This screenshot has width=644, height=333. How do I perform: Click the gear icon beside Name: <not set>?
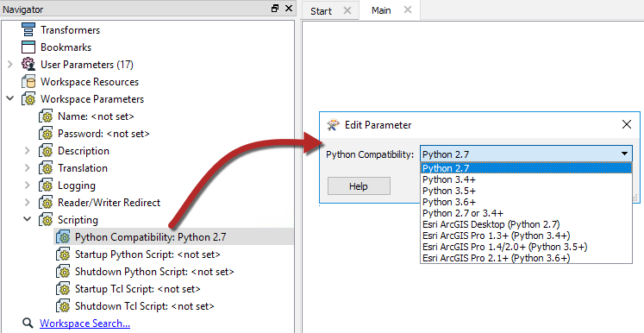point(46,116)
